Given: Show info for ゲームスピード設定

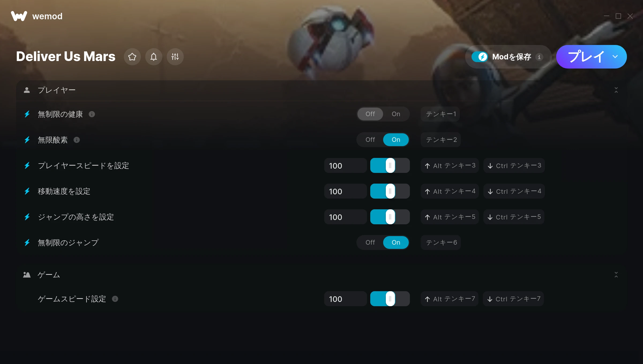Looking at the screenshot, I should point(115,299).
